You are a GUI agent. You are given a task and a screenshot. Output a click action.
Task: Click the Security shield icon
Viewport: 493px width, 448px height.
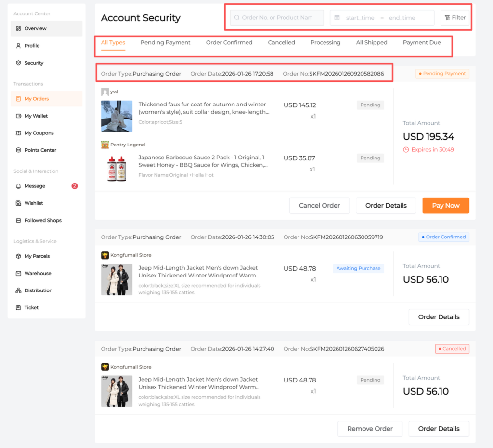click(x=18, y=63)
